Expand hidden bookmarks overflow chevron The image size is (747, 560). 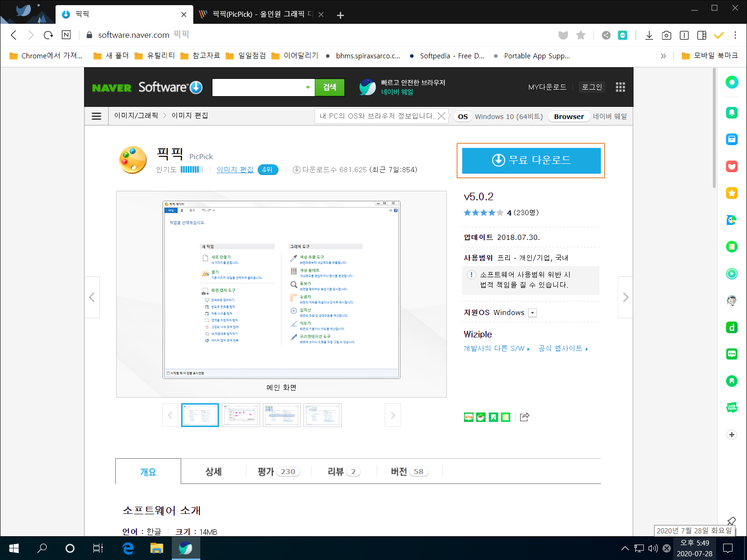[663, 56]
